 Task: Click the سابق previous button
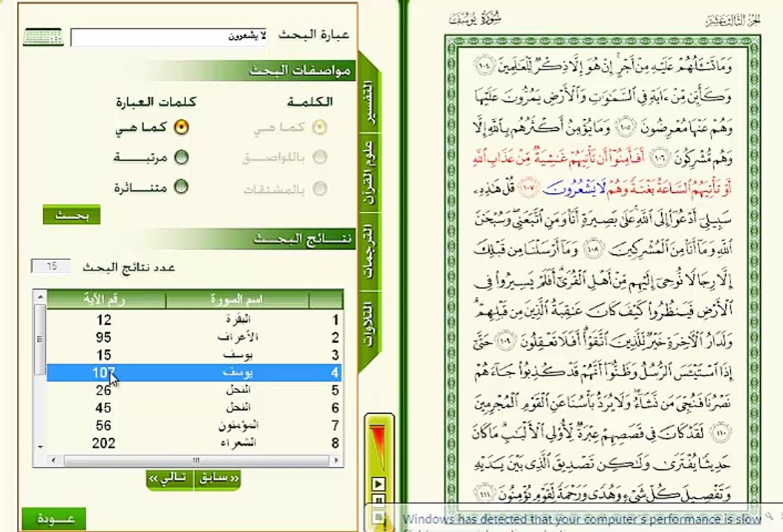pyautogui.click(x=218, y=479)
